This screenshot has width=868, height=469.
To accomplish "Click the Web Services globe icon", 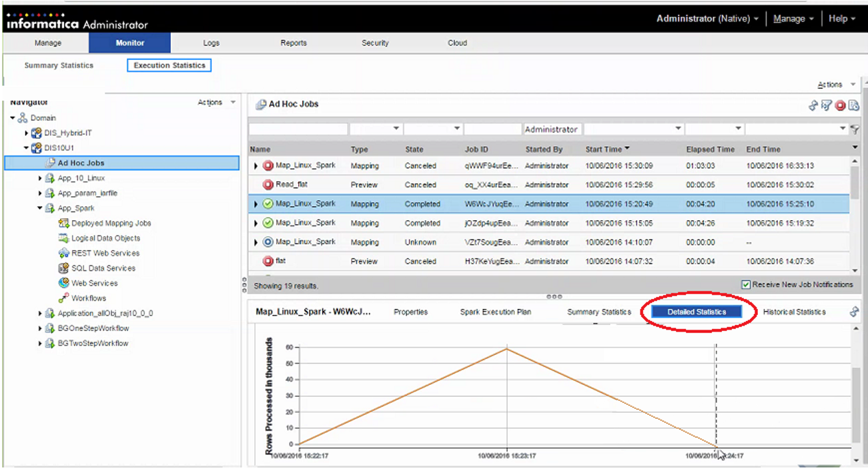I will coord(64,284).
